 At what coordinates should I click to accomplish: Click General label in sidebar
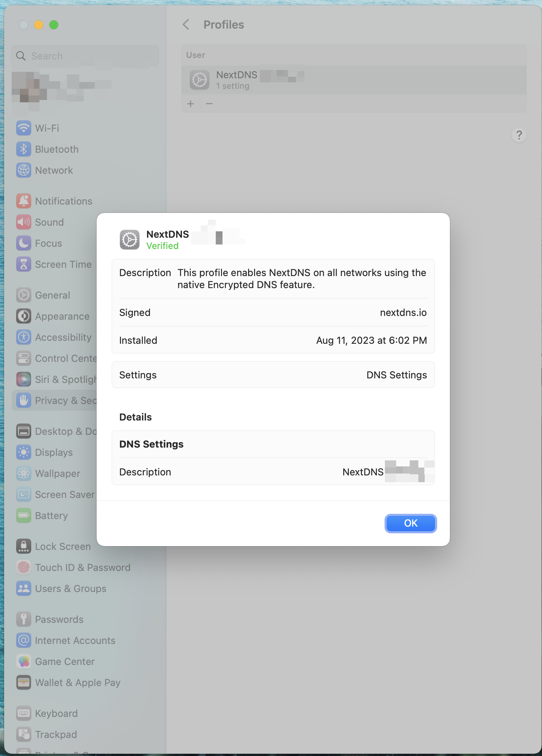53,295
